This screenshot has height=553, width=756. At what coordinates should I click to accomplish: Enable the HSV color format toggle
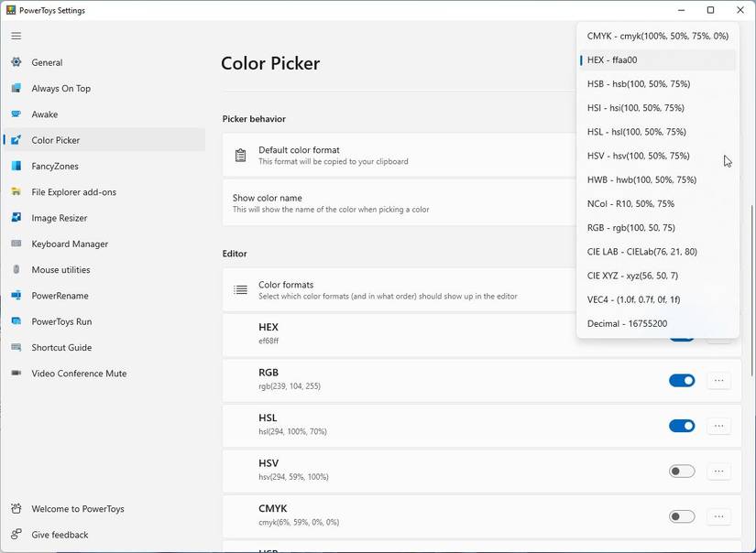coord(682,471)
